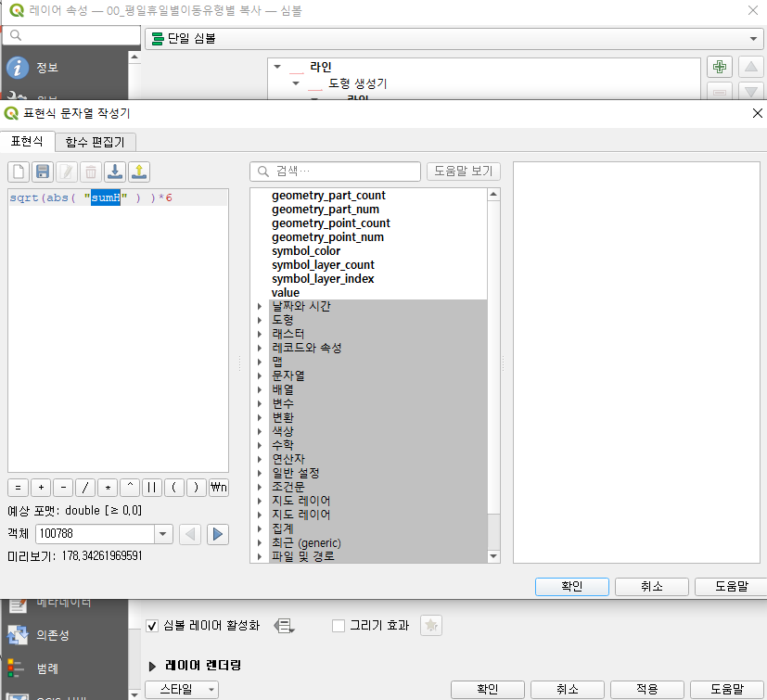Expand the 색상 function group

click(x=260, y=431)
